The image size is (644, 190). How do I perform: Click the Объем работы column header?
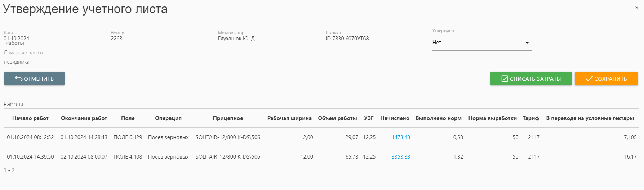(x=337, y=118)
